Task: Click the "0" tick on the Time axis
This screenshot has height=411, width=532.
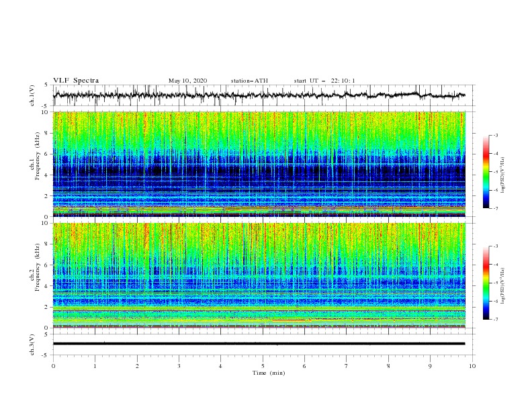Action: 53,366
